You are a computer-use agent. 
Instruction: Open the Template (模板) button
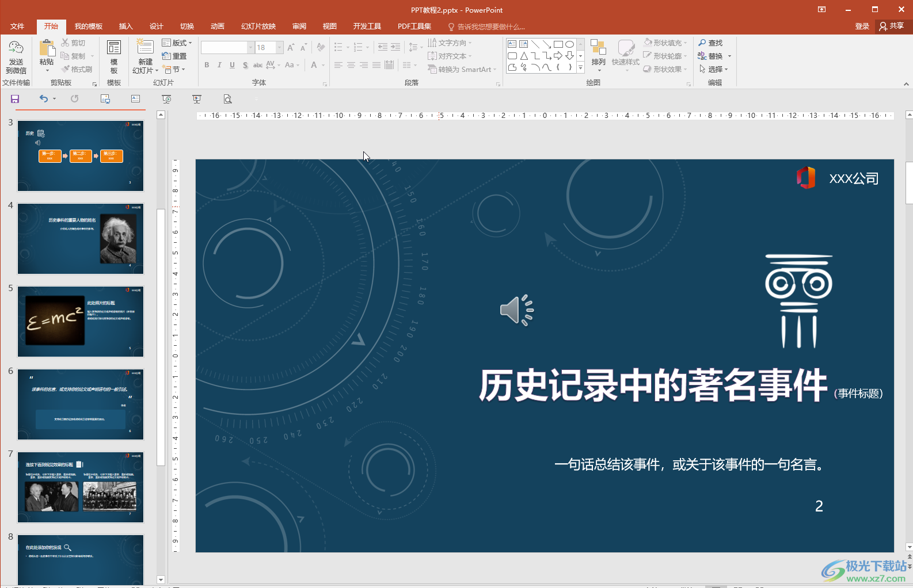pos(114,57)
